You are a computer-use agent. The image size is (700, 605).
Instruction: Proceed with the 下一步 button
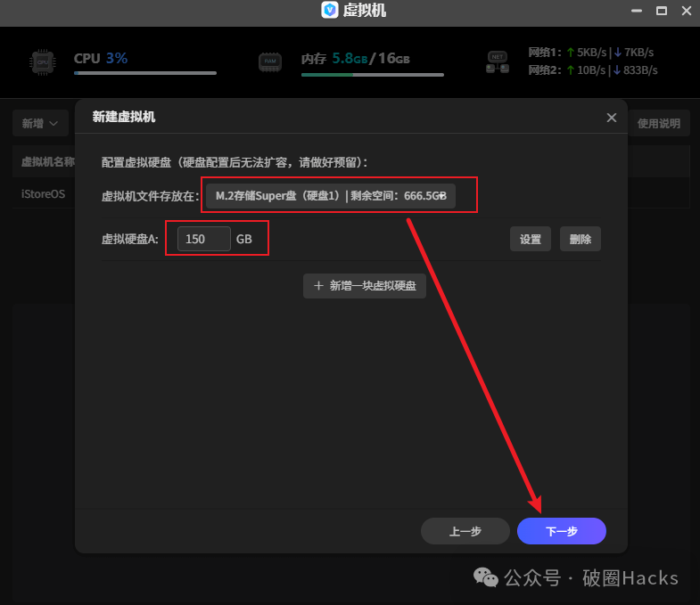[x=561, y=532]
